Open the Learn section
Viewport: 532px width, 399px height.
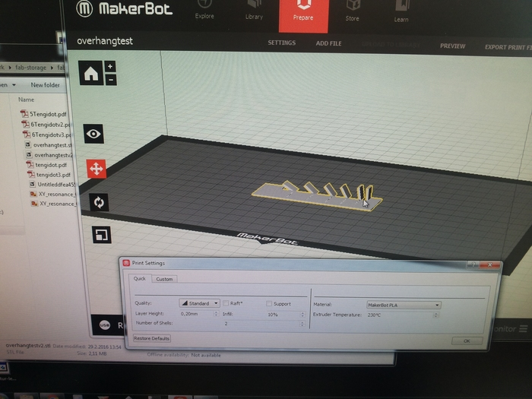click(401, 12)
